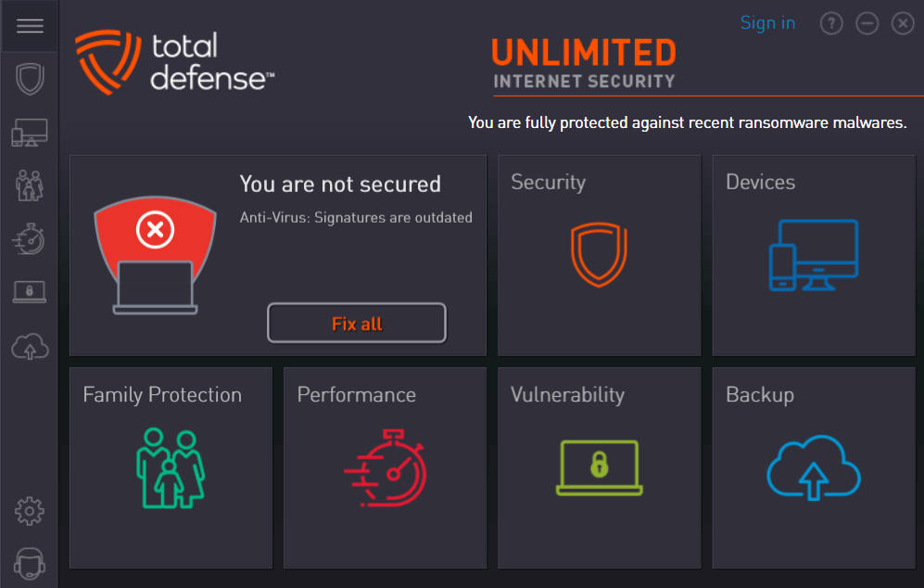Open the Security tile
Image resolution: width=924 pixels, height=588 pixels.
(600, 255)
